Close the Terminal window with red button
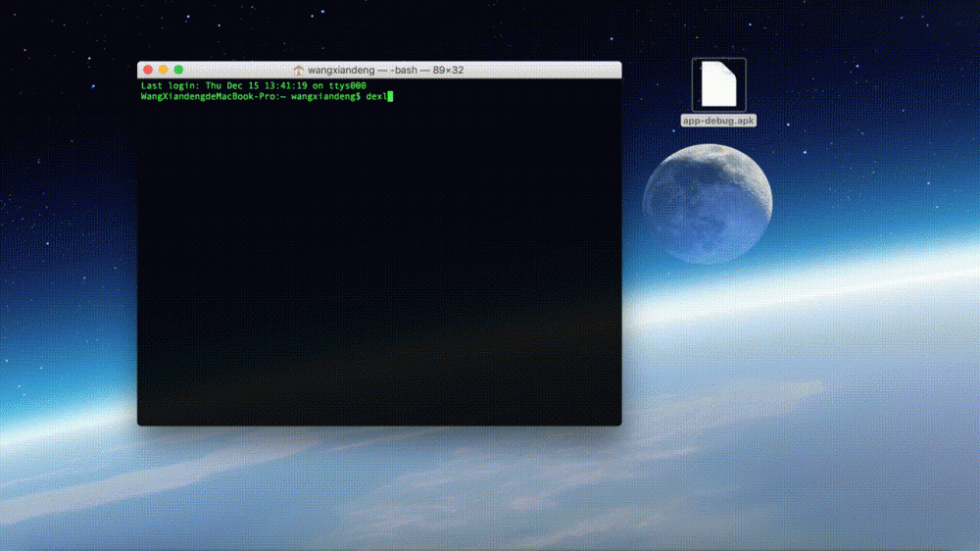The height and width of the screenshot is (551, 980). (x=148, y=70)
